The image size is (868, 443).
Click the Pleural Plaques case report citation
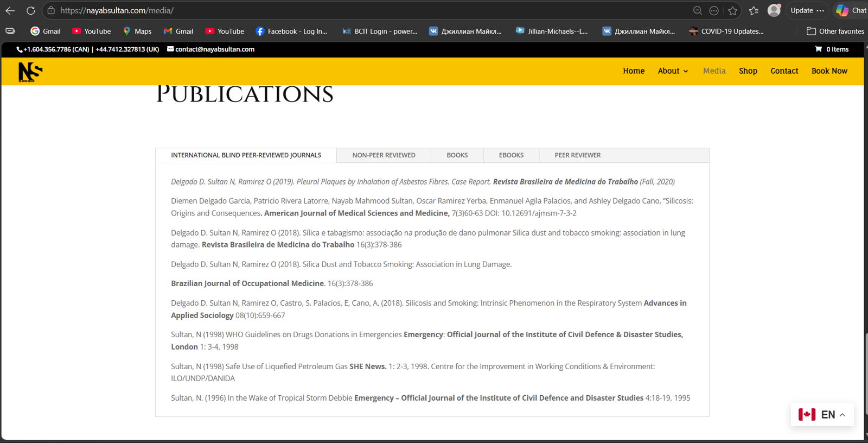423,182
